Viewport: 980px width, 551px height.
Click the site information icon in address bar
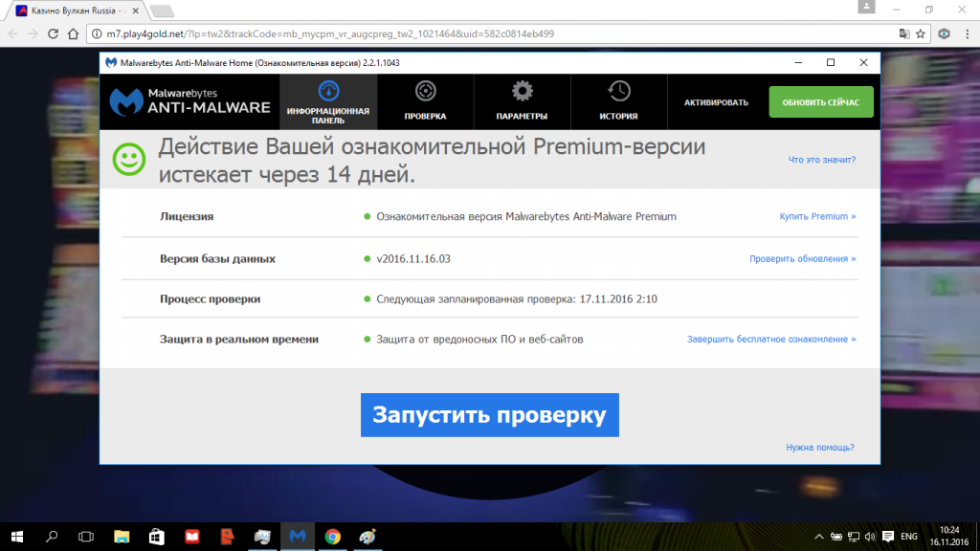coord(97,33)
